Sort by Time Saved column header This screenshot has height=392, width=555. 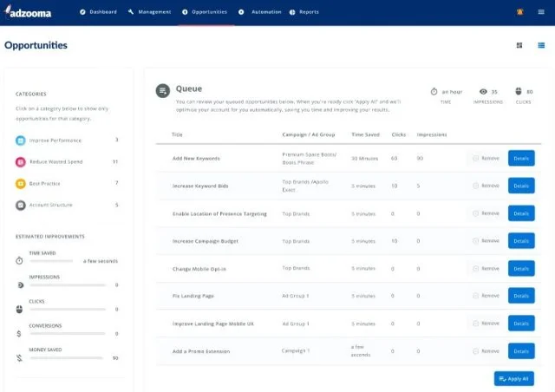click(365, 134)
